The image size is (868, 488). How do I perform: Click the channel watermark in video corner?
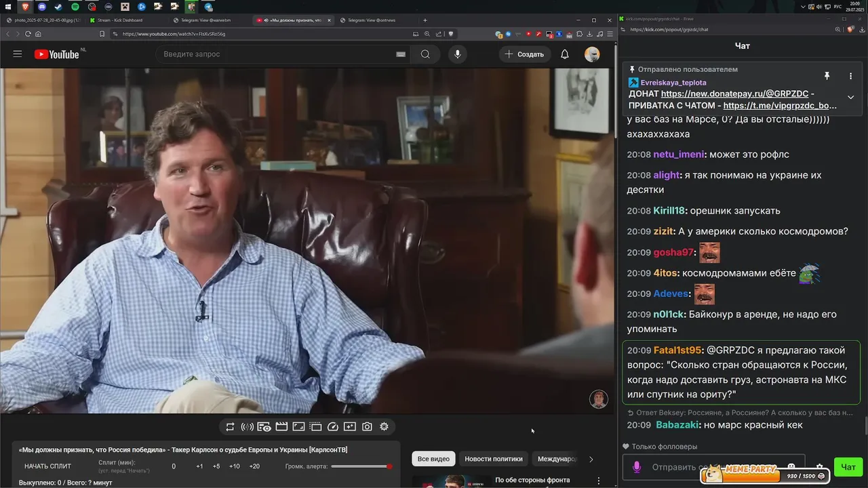[599, 399]
